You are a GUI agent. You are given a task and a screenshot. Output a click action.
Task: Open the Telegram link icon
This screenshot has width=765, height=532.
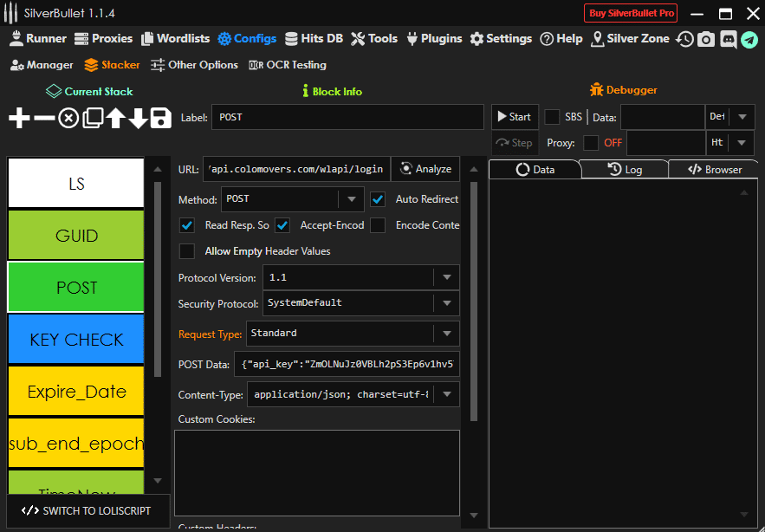(749, 39)
